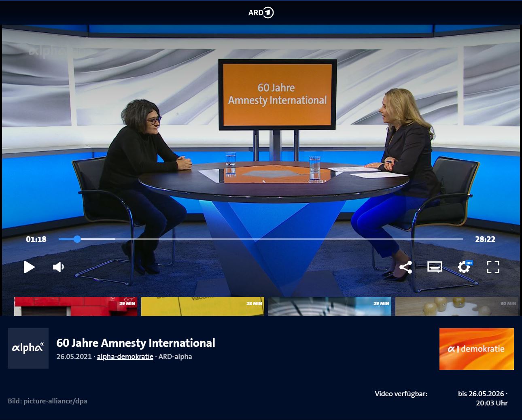
Task: Open the HD quality settings gear
Action: pyautogui.click(x=465, y=267)
